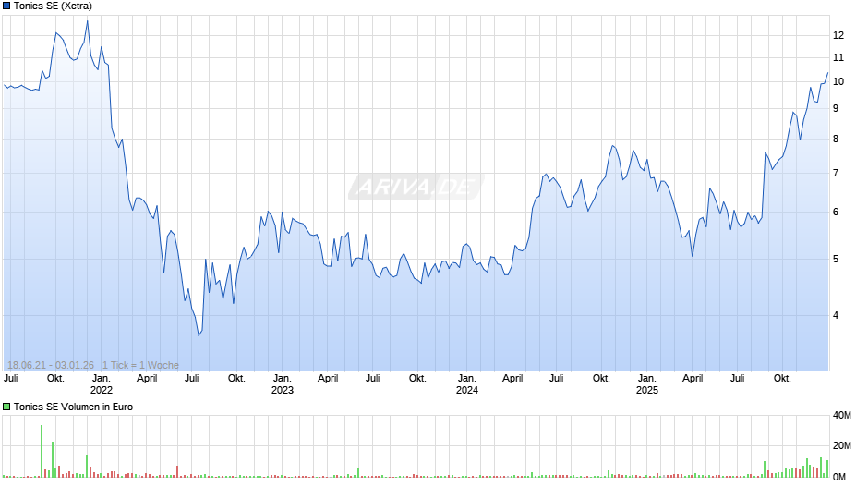Click the tallest green volume bar in 2021
Screen dimensions: 868x486
[42, 451]
